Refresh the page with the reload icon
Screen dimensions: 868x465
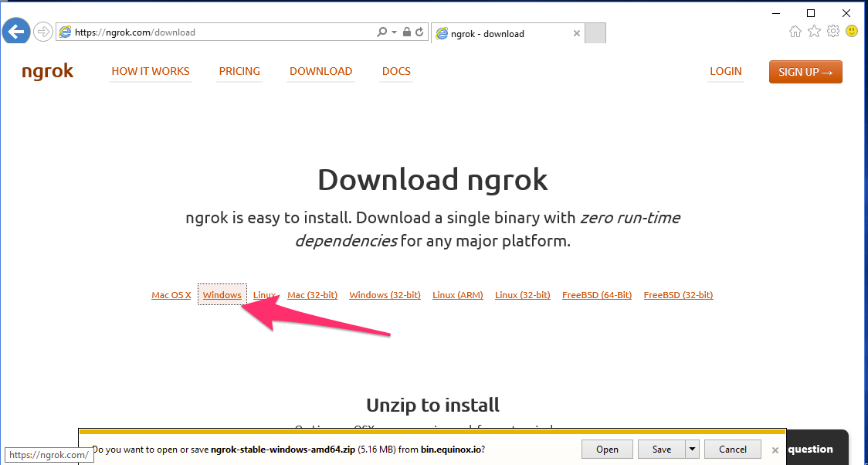(419, 32)
